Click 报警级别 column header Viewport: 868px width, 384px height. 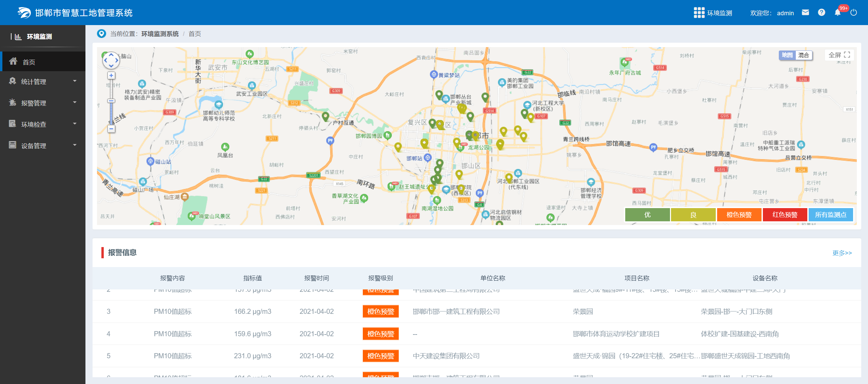click(x=380, y=278)
